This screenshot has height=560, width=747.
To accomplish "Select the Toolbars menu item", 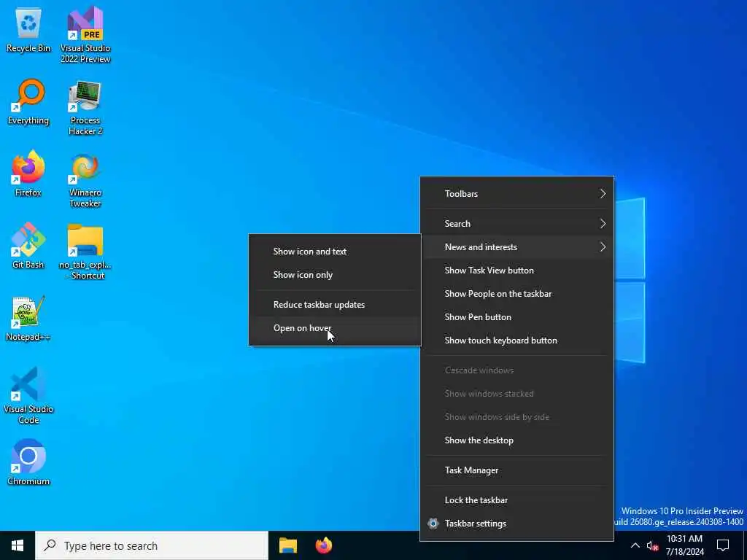I will click(517, 193).
